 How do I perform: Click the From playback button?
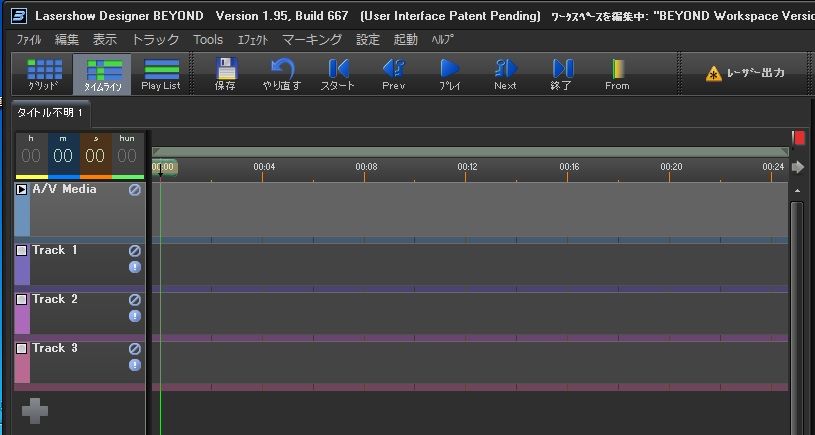[x=617, y=74]
